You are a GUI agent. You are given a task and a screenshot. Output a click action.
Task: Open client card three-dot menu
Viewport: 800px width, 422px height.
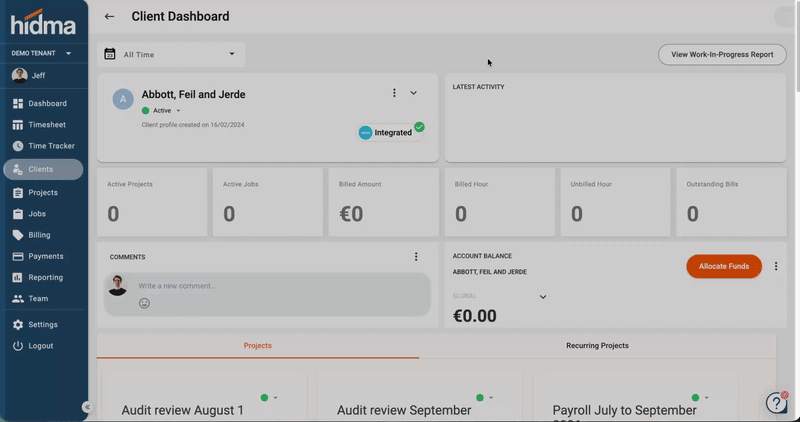(394, 93)
